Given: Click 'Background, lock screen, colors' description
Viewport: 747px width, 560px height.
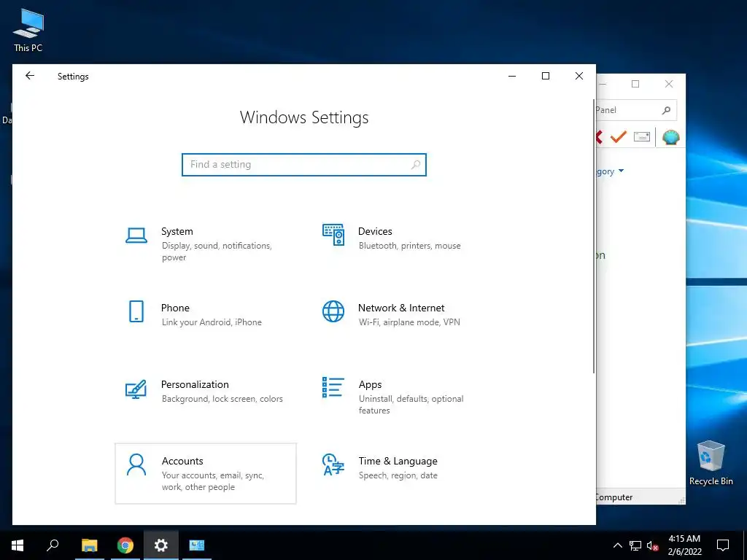Looking at the screenshot, I should pos(222,399).
